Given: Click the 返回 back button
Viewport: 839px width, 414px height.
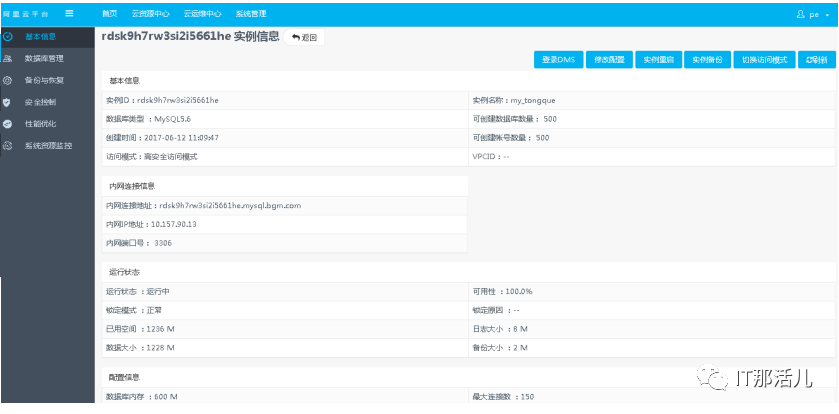Looking at the screenshot, I should tap(304, 37).
